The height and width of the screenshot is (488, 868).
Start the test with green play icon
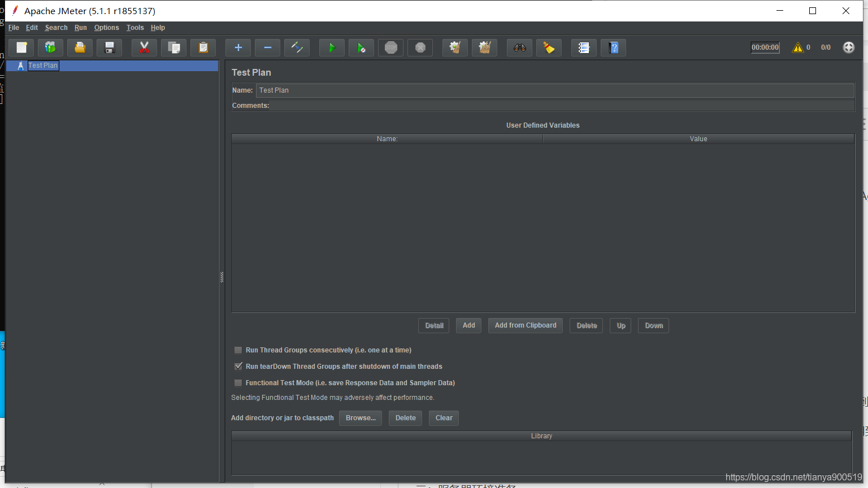[x=332, y=47]
